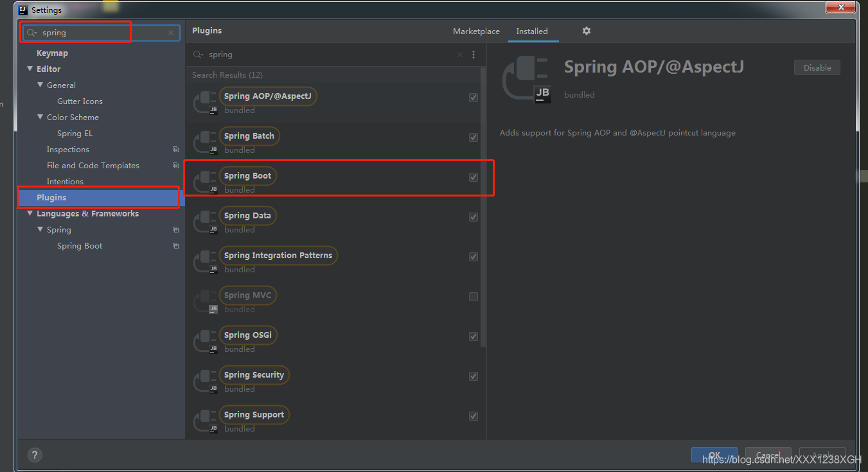Image resolution: width=868 pixels, height=472 pixels.
Task: Toggle Spring Data plugin checkbox
Action: [x=474, y=217]
